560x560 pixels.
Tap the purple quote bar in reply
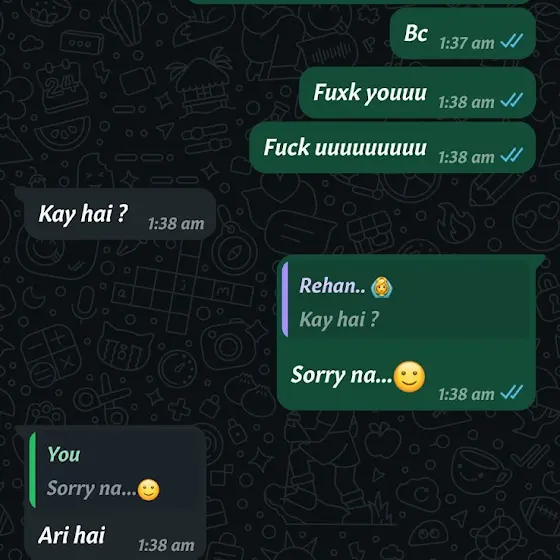click(x=285, y=300)
